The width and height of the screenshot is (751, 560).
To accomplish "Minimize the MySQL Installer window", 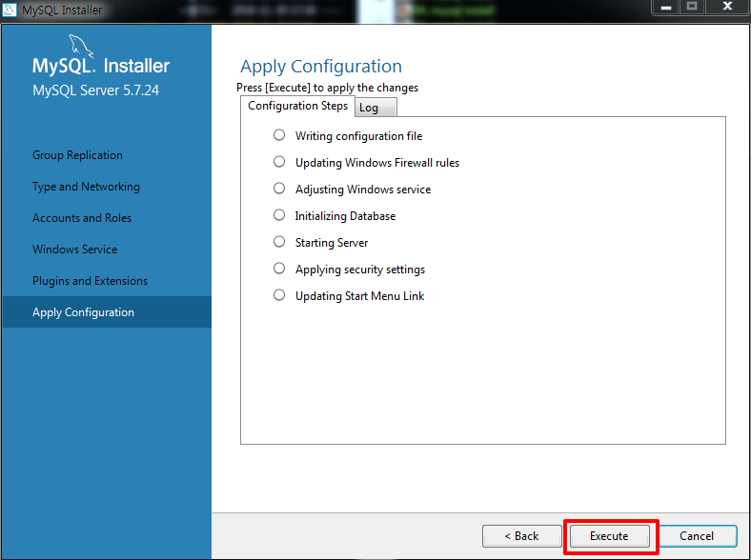I will pyautogui.click(x=666, y=7).
